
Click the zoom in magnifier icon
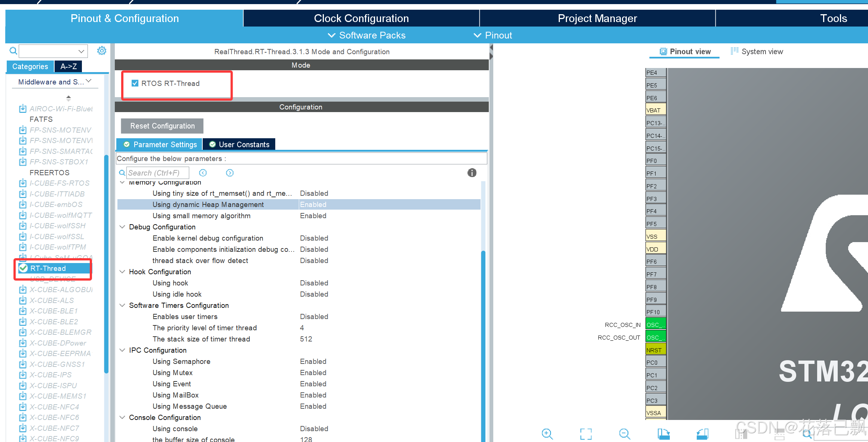coord(547,433)
